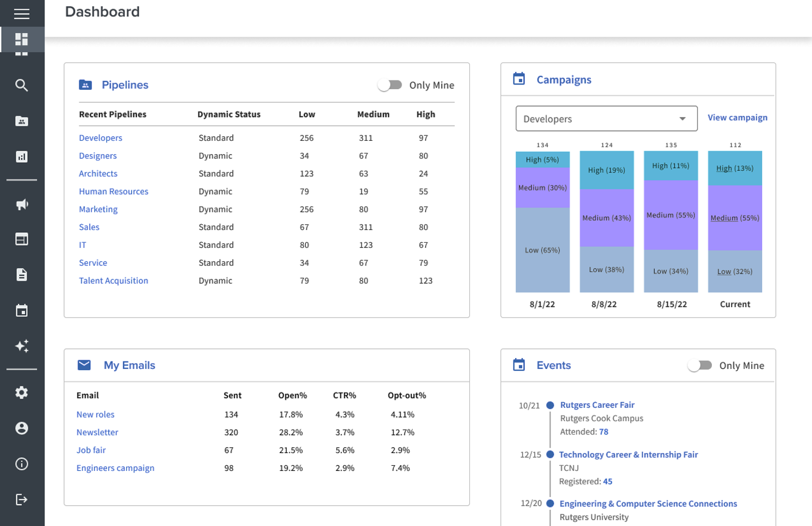
Task: Select the Current stacked bar in Campaigns chart
Action: [x=734, y=220]
